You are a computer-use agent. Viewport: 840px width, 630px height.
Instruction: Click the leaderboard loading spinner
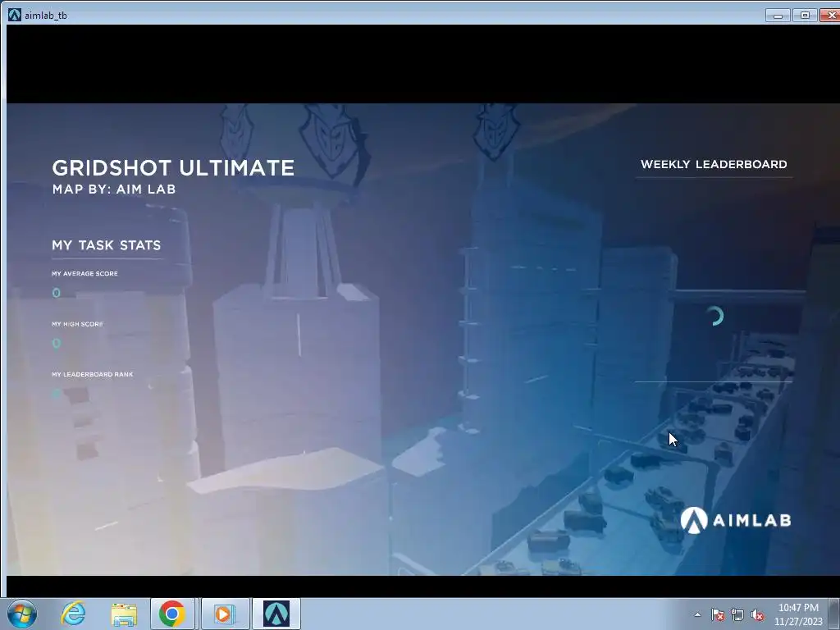point(715,316)
